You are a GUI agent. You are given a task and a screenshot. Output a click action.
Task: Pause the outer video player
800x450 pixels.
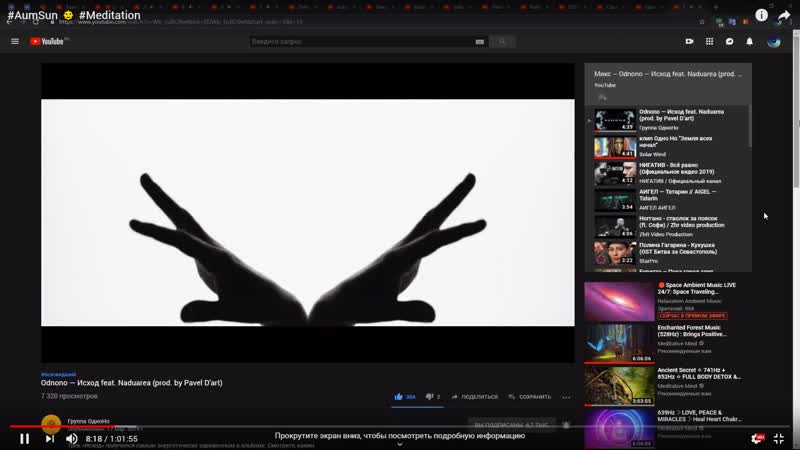tap(24, 439)
